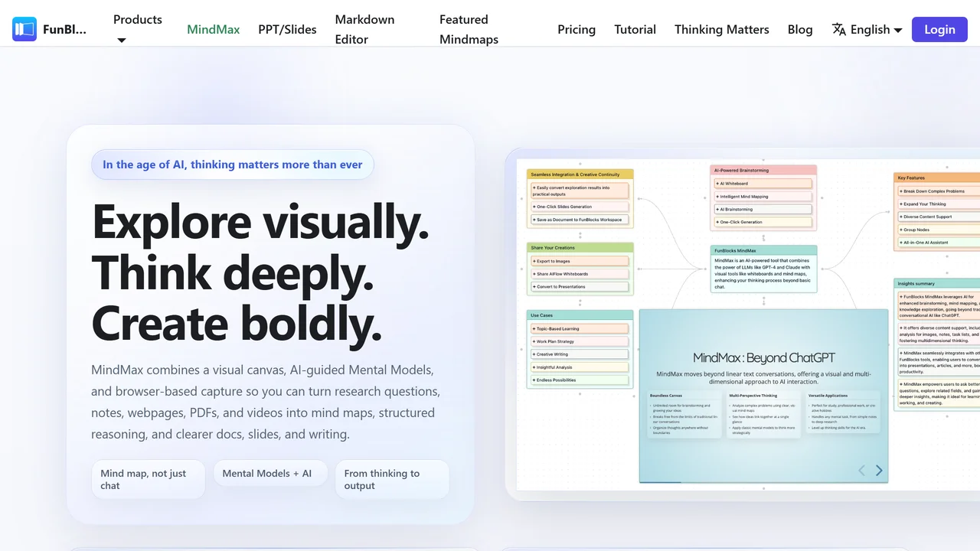Select the 'Creative Writing' node
This screenshot has height=551, width=980.
pos(580,354)
